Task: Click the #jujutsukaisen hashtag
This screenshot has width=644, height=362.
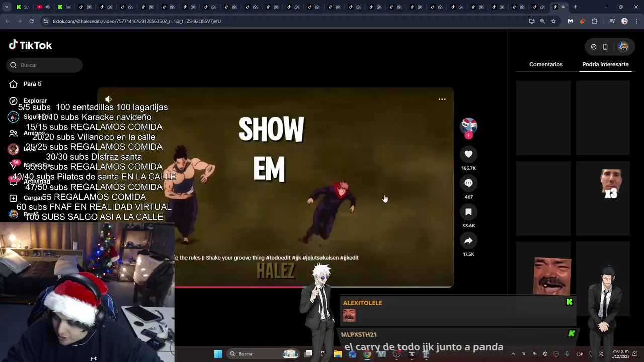Action: [x=320, y=258]
